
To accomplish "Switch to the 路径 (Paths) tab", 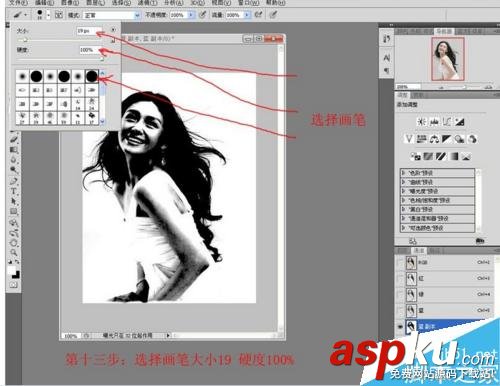I will 434,250.
